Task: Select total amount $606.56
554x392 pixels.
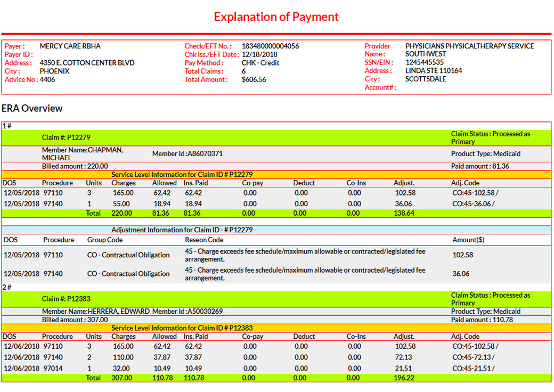Action: (254, 79)
